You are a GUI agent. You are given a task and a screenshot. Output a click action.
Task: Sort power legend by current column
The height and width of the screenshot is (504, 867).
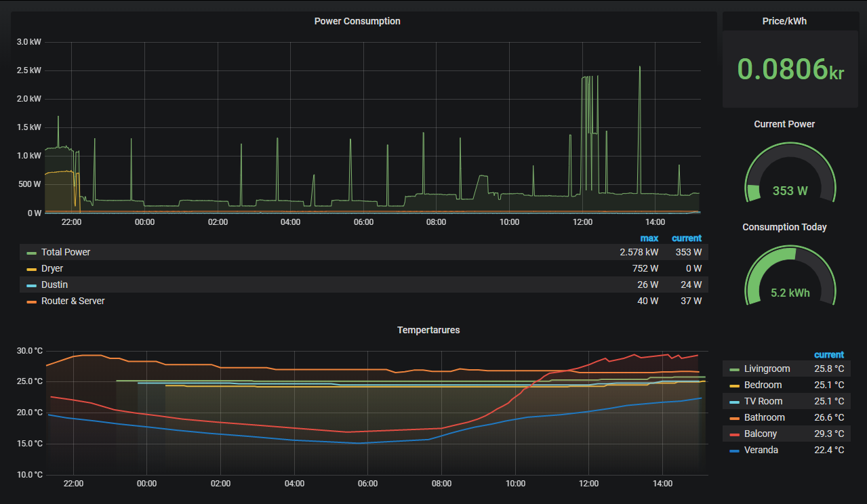point(686,238)
